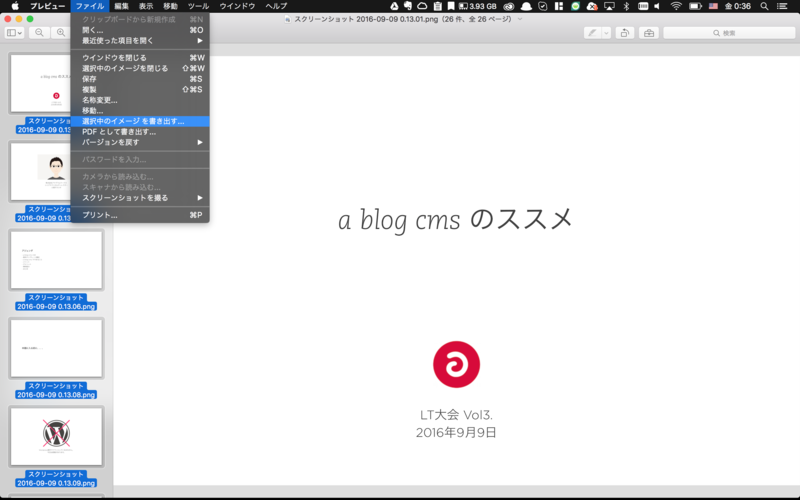Click the clipboard menu bar icon
The height and width of the screenshot is (500, 800).
click(438, 6)
